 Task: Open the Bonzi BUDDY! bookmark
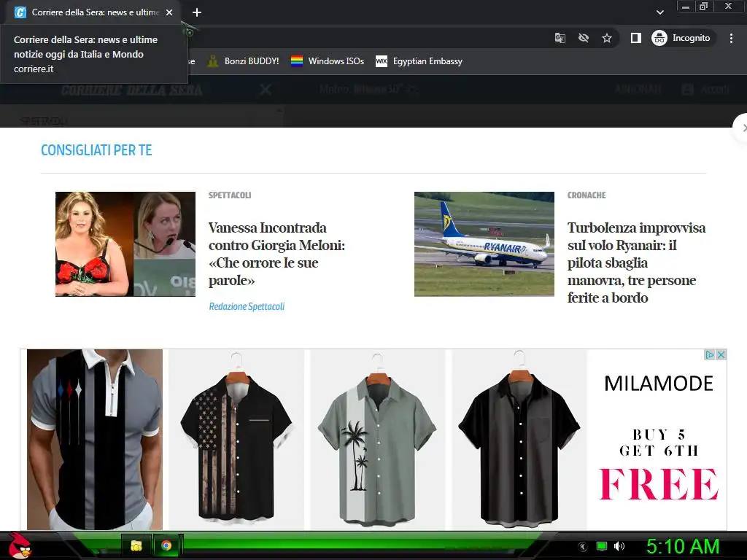(244, 61)
